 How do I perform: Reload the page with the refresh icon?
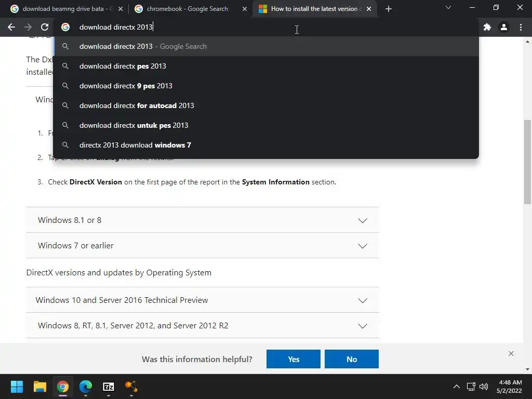45,27
